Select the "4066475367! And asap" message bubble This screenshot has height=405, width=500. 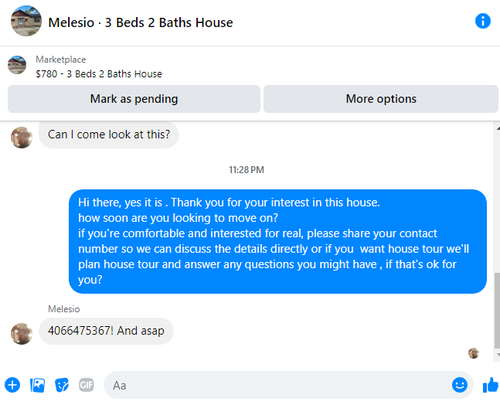(x=106, y=331)
